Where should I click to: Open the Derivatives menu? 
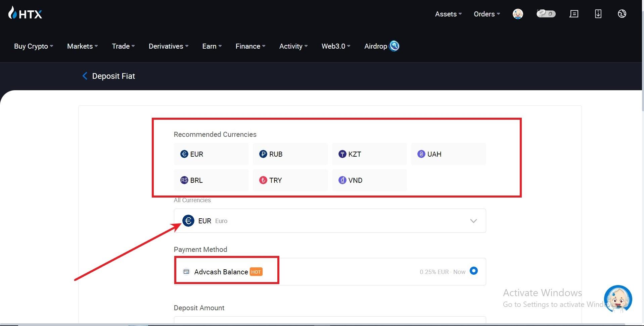(169, 46)
